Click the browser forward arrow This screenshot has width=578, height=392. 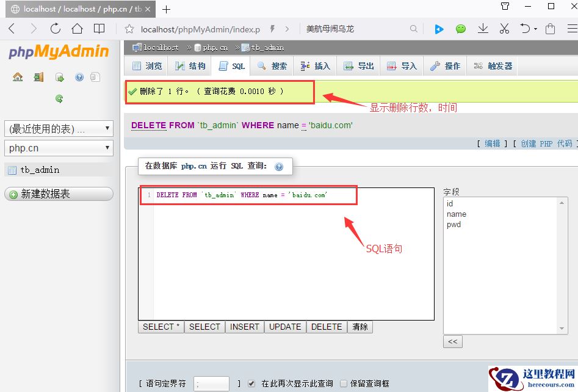(x=33, y=29)
